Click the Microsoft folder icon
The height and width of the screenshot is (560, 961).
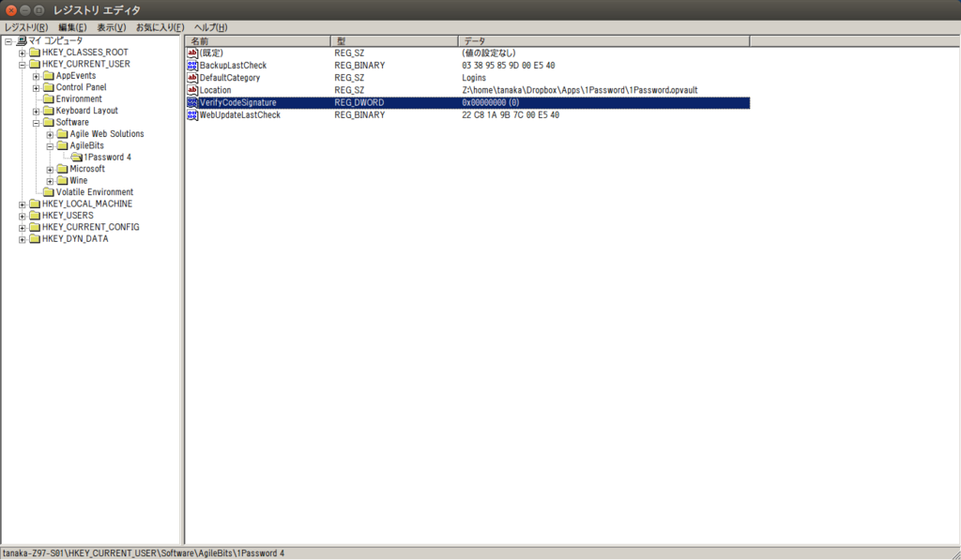63,169
